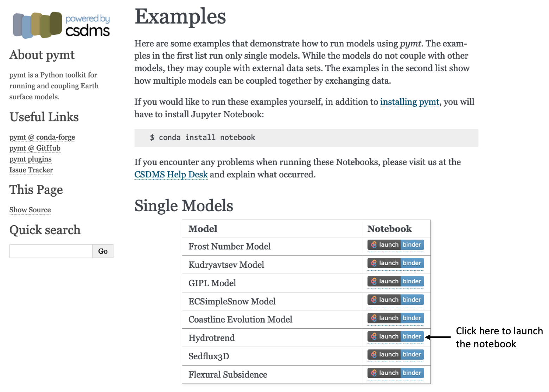Open the pymt @ GitHub link

(35, 148)
